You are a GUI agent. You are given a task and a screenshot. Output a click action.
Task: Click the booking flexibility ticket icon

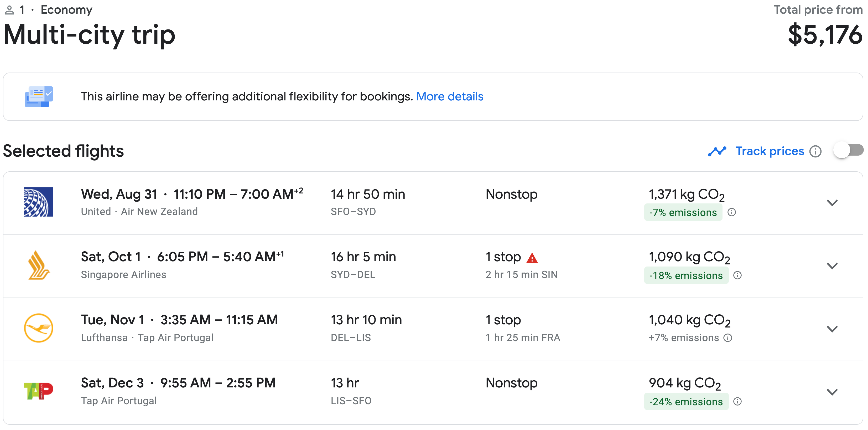[39, 97]
